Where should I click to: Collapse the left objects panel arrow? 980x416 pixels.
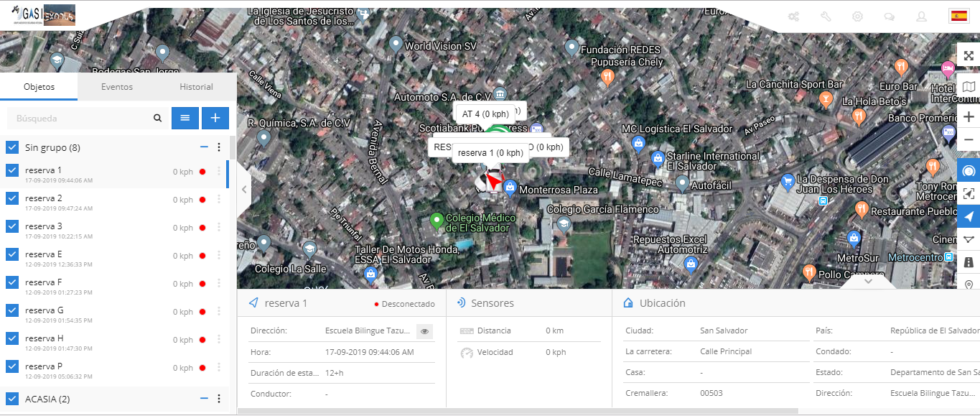(x=244, y=189)
